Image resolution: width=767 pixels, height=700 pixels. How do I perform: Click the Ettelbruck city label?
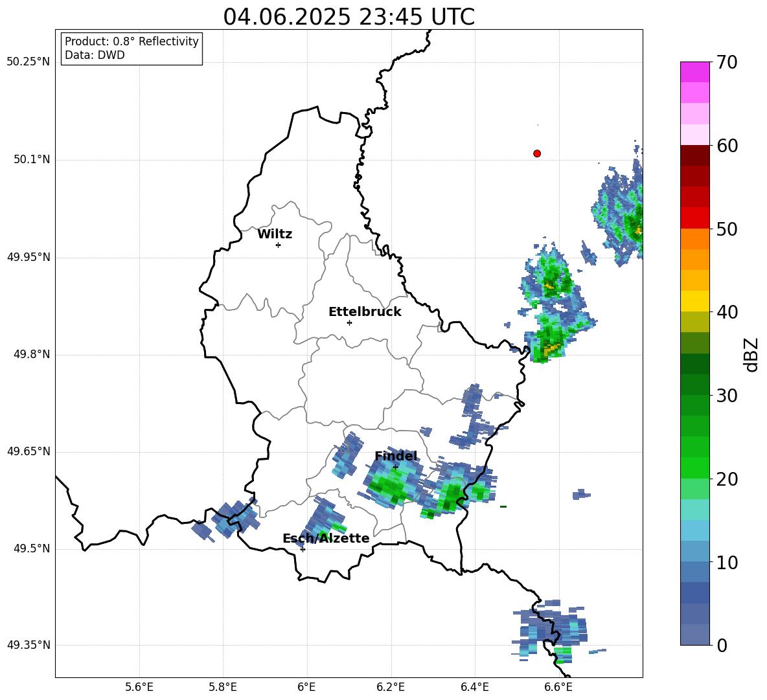365,312
